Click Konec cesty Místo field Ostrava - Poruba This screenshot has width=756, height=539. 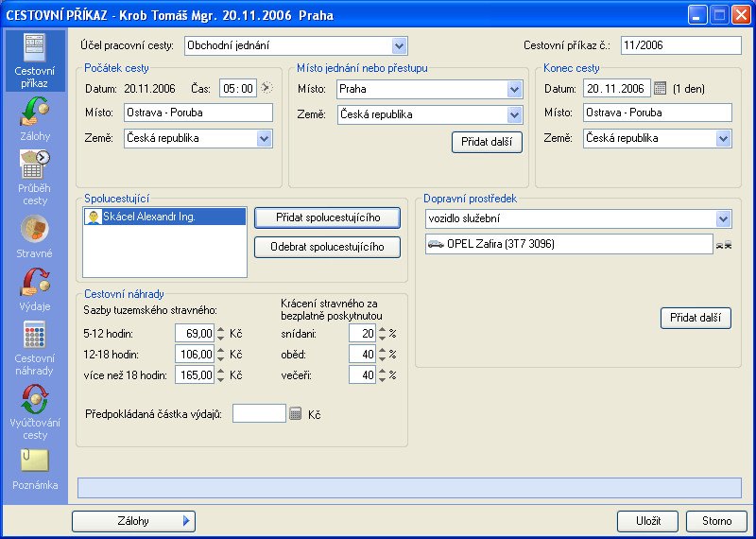tap(657, 113)
